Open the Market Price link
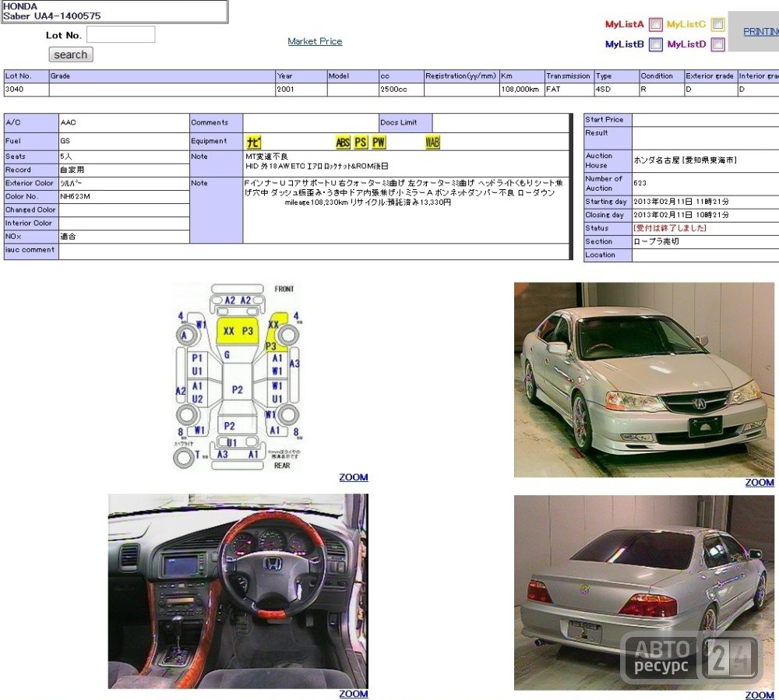Image resolution: width=779 pixels, height=700 pixels. pos(315,41)
